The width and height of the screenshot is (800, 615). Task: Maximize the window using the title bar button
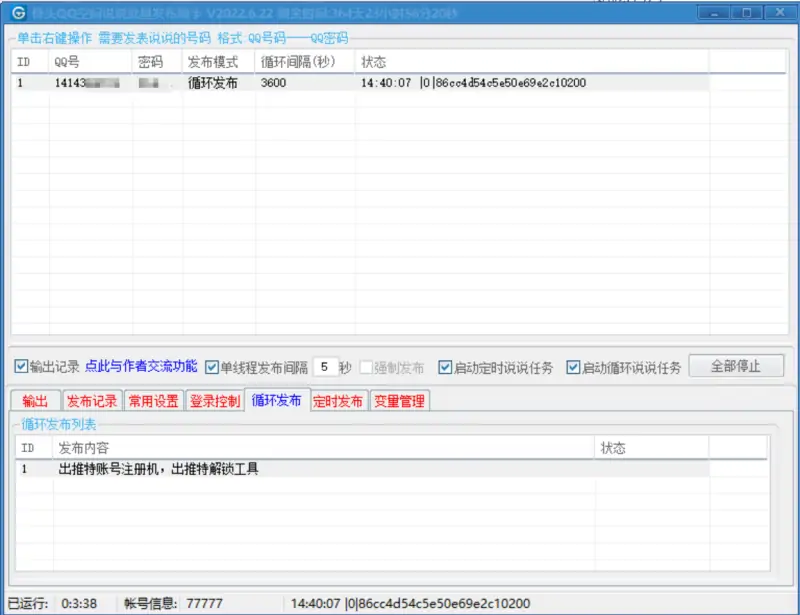(x=745, y=13)
